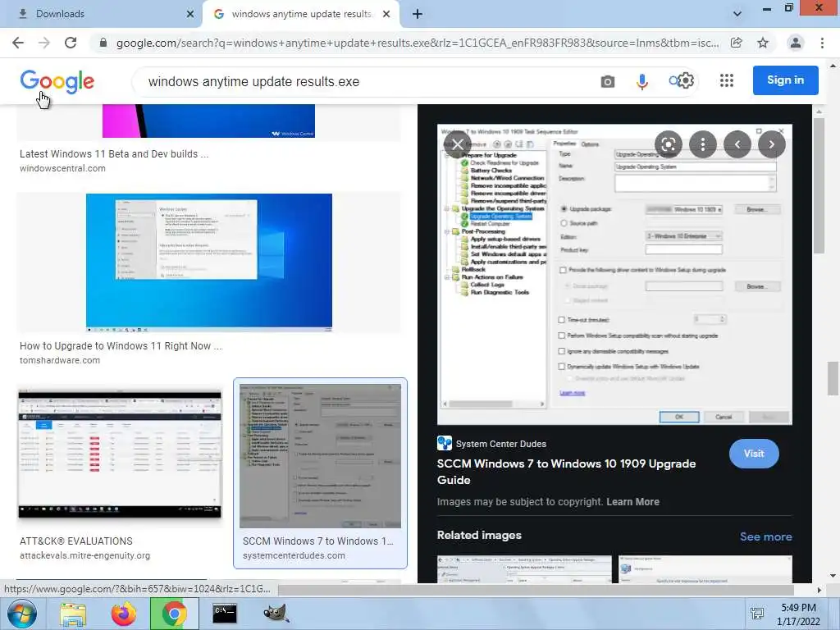Click the page scrollbar down arrow
The image size is (840, 630).
pyautogui.click(x=833, y=575)
